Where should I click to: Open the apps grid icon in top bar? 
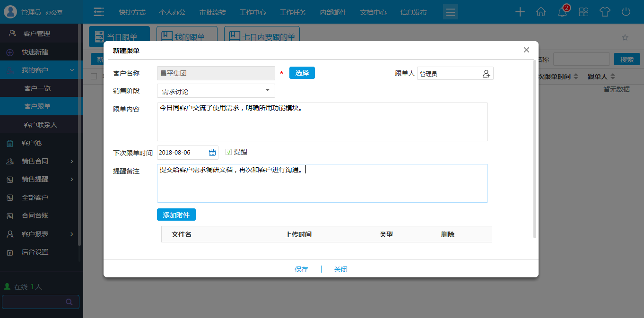pyautogui.click(x=583, y=12)
